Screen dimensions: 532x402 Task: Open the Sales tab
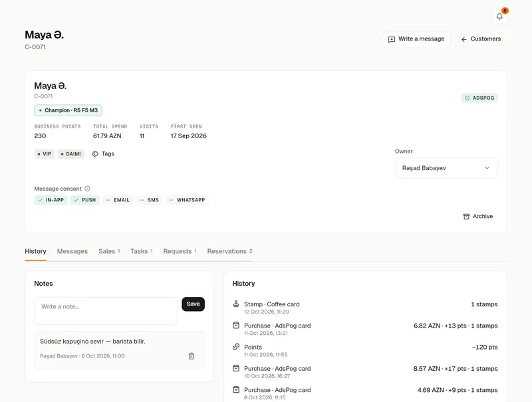tap(109, 251)
